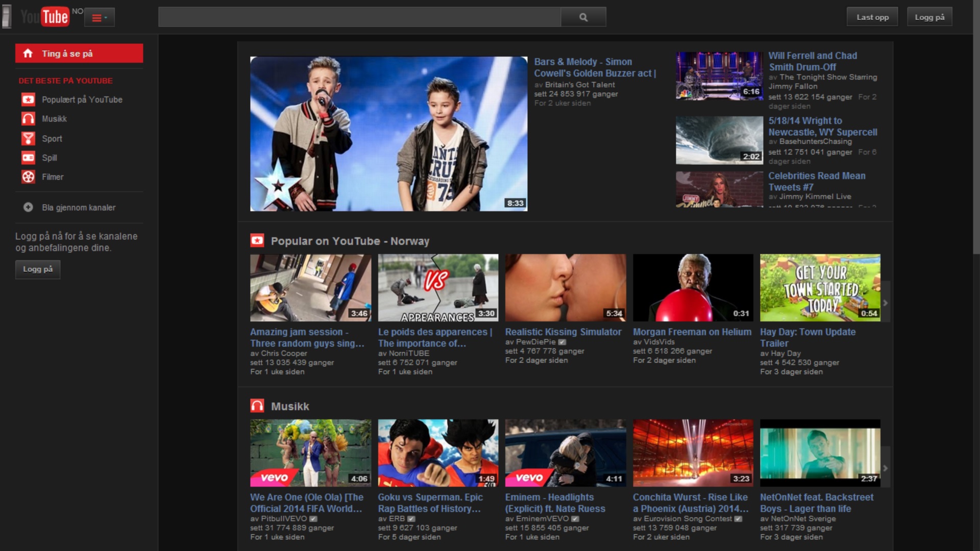Open Britain's Got Talent channel link
This screenshot has height=551, width=980.
point(580,85)
